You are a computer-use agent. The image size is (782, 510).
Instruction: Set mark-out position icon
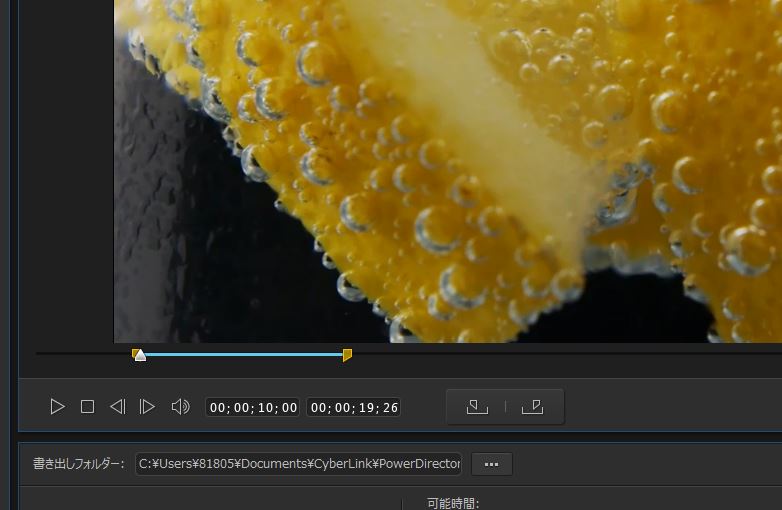[533, 407]
